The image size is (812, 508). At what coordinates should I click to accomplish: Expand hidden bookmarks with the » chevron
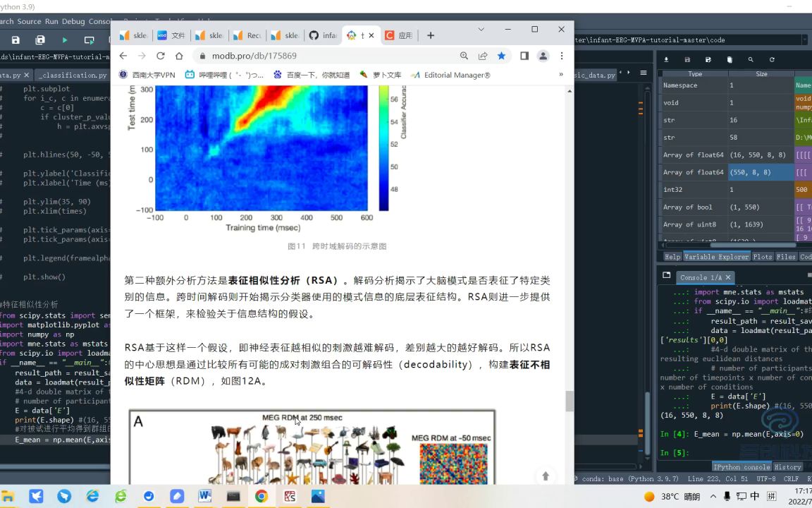click(x=560, y=74)
